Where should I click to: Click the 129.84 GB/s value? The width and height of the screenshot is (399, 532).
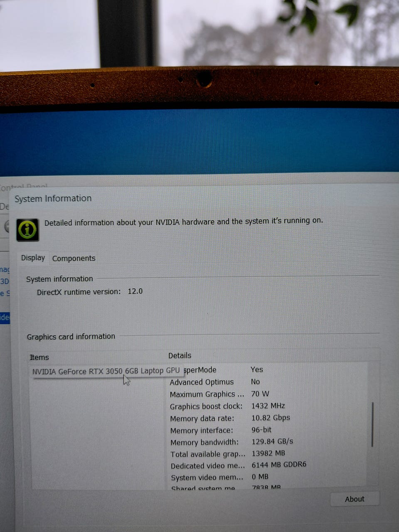point(272,441)
